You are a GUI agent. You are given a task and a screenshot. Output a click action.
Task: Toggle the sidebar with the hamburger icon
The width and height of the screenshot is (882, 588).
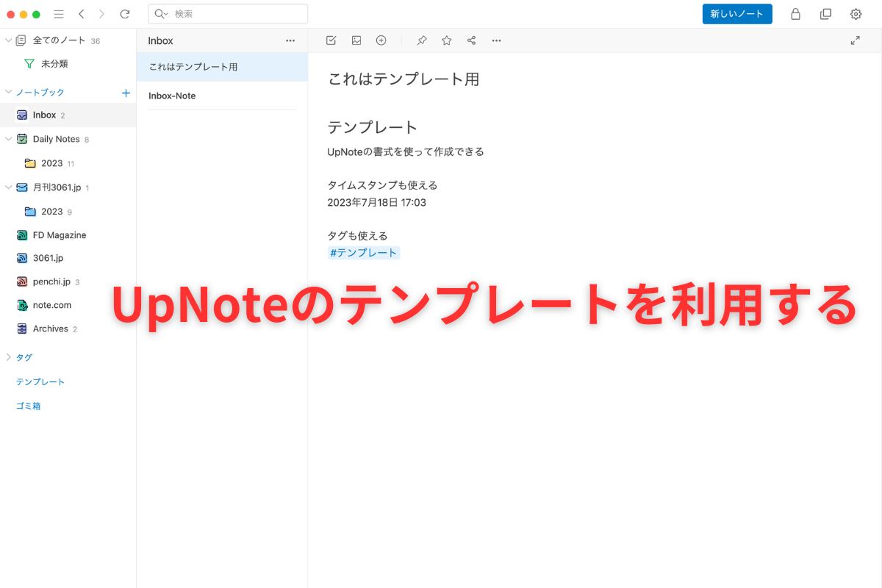pos(58,14)
